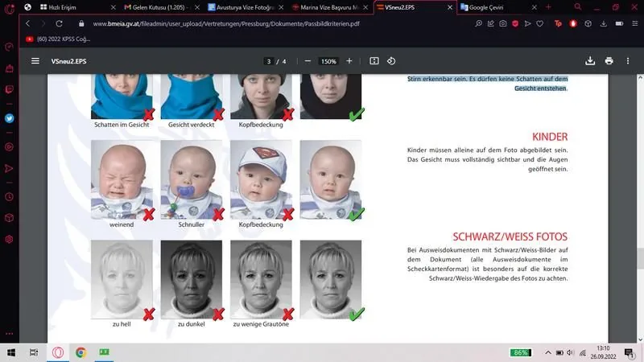Open My Flow arrow icon in sidebar
The height and width of the screenshot is (362, 644).
pyautogui.click(x=9, y=168)
